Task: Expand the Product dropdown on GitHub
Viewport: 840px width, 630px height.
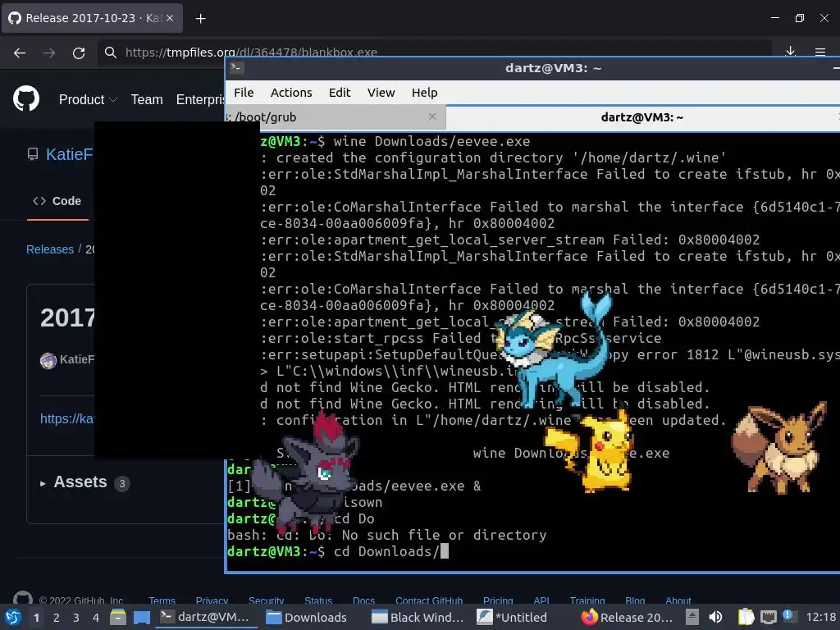Action: pos(88,99)
